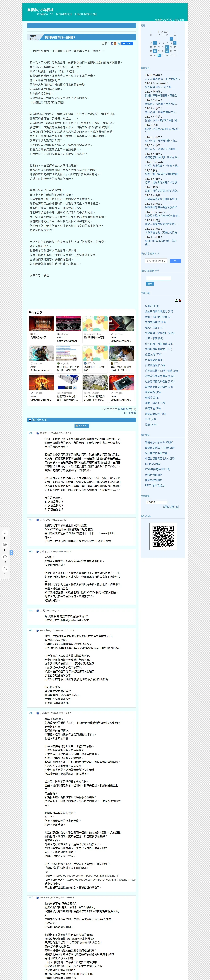210x980 pixels.
Task: Share the post on Twitter
Action: coord(119,44)
